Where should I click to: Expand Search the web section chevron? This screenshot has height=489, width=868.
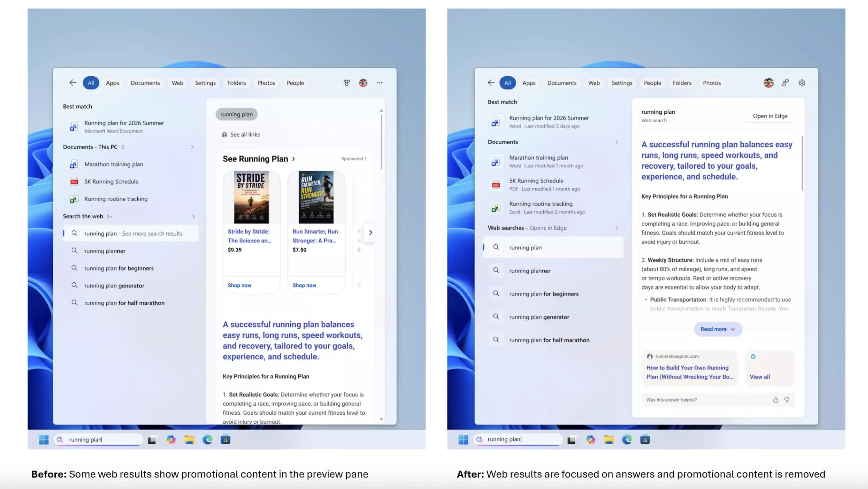point(193,216)
